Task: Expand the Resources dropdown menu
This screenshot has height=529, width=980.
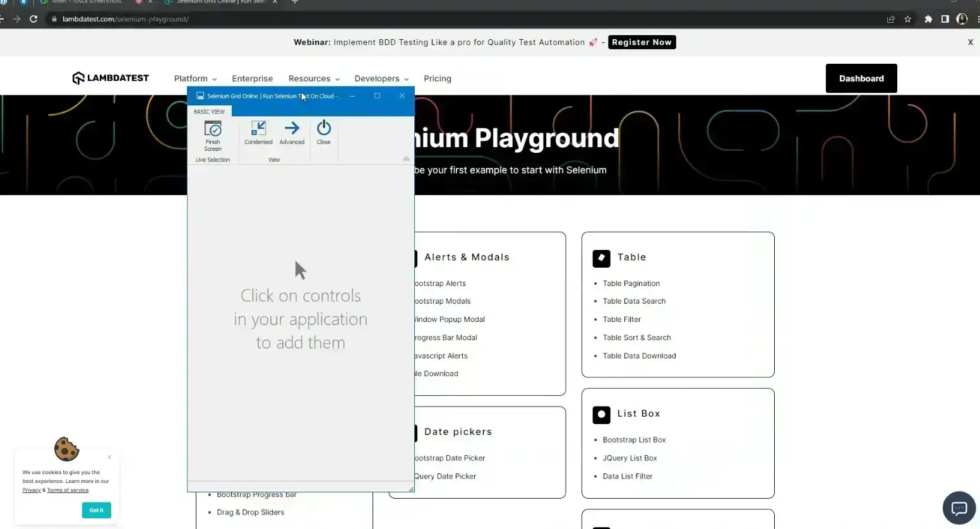Action: tap(314, 79)
